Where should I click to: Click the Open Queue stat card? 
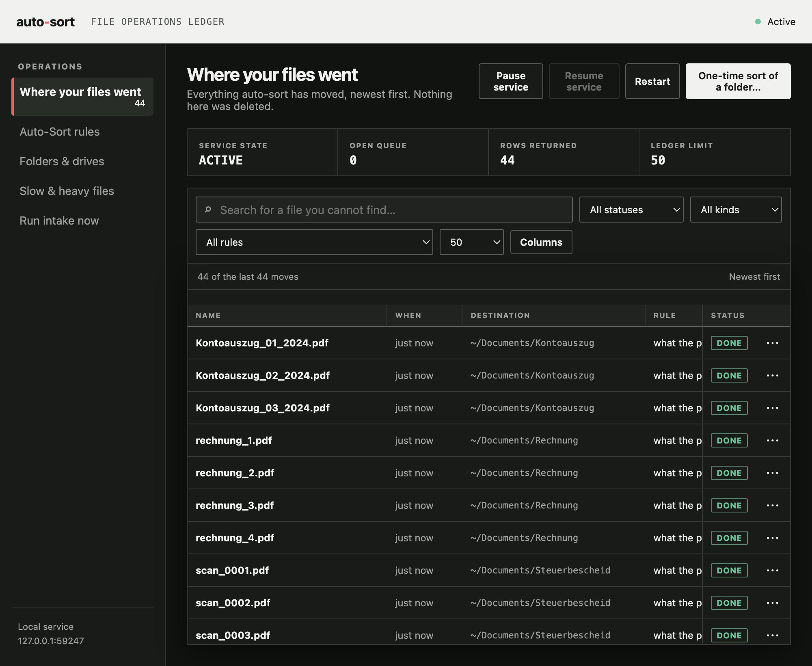coord(413,152)
